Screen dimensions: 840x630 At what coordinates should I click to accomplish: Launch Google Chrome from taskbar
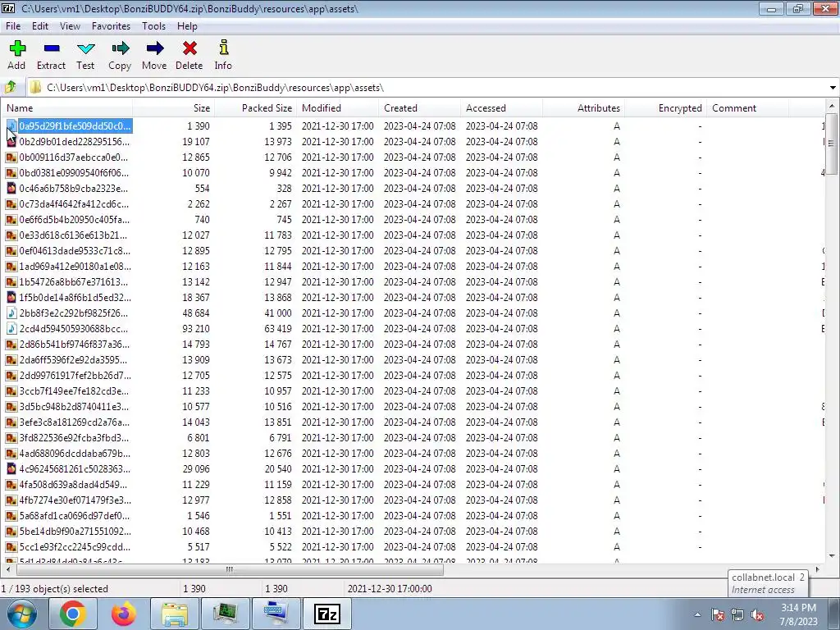73,614
